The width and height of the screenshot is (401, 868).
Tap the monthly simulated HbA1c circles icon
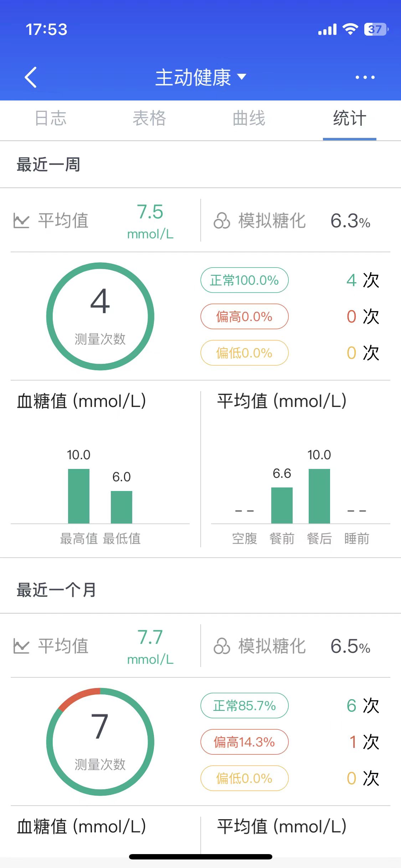(222, 646)
